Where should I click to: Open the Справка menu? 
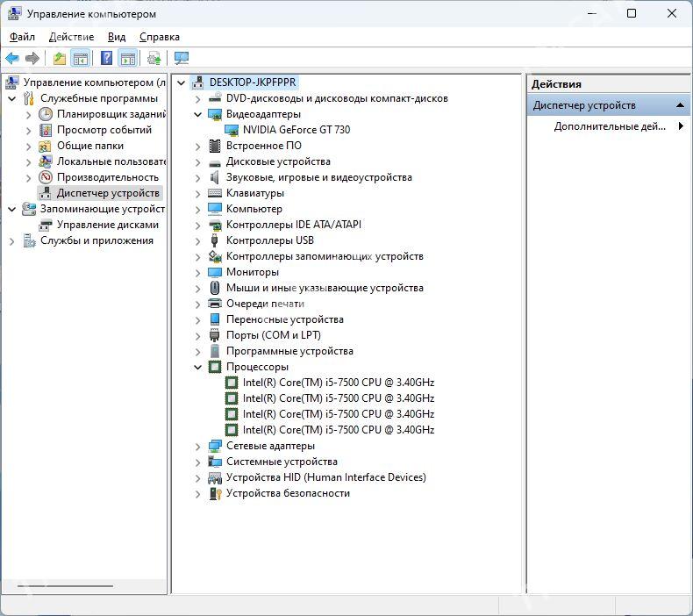tap(160, 37)
